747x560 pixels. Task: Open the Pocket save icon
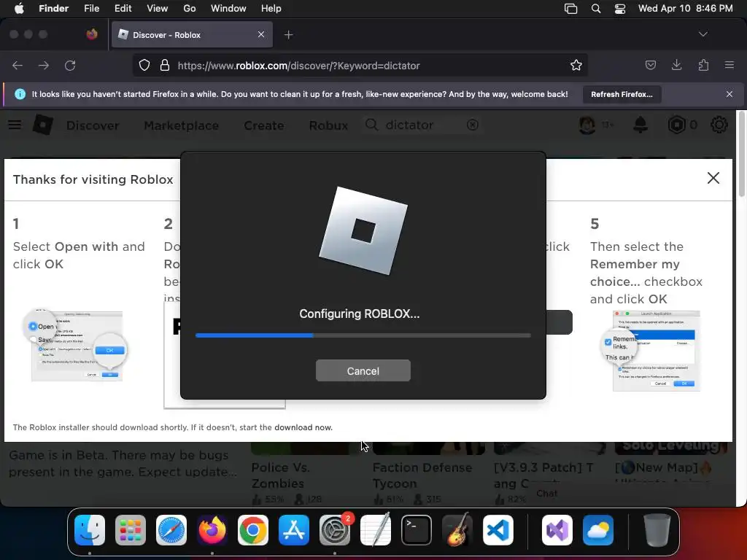point(650,65)
